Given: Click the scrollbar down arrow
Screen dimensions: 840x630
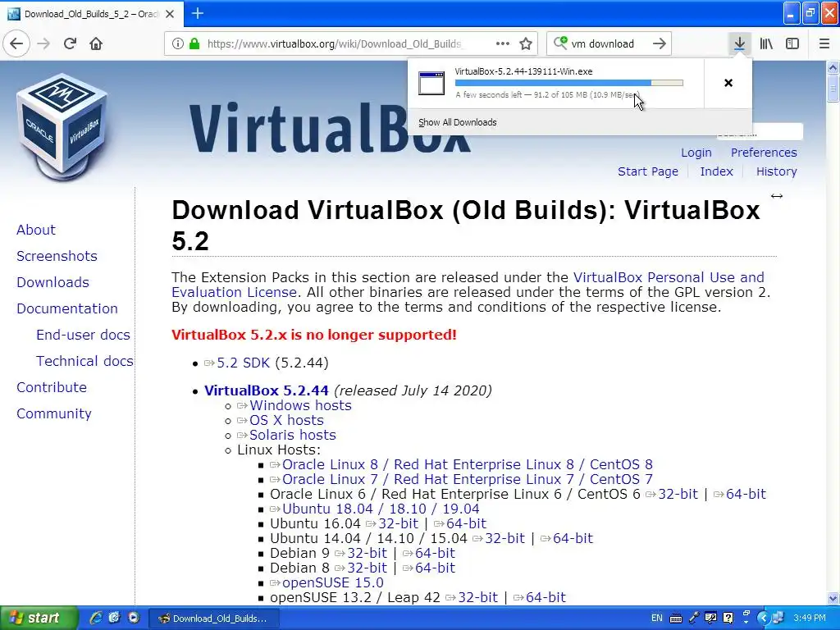Looking at the screenshot, I should 833,598.
